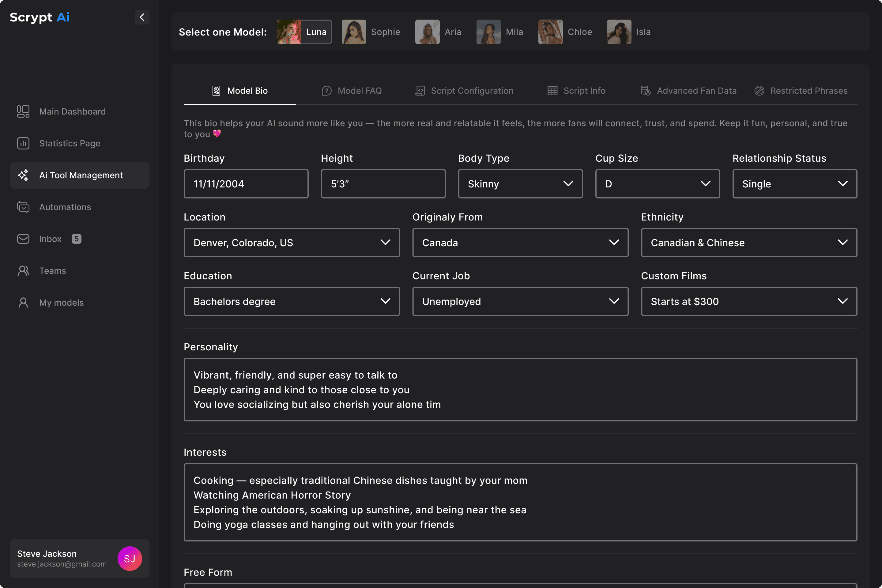
Task: Click the Statistics Page chart icon
Action: pyautogui.click(x=23, y=143)
